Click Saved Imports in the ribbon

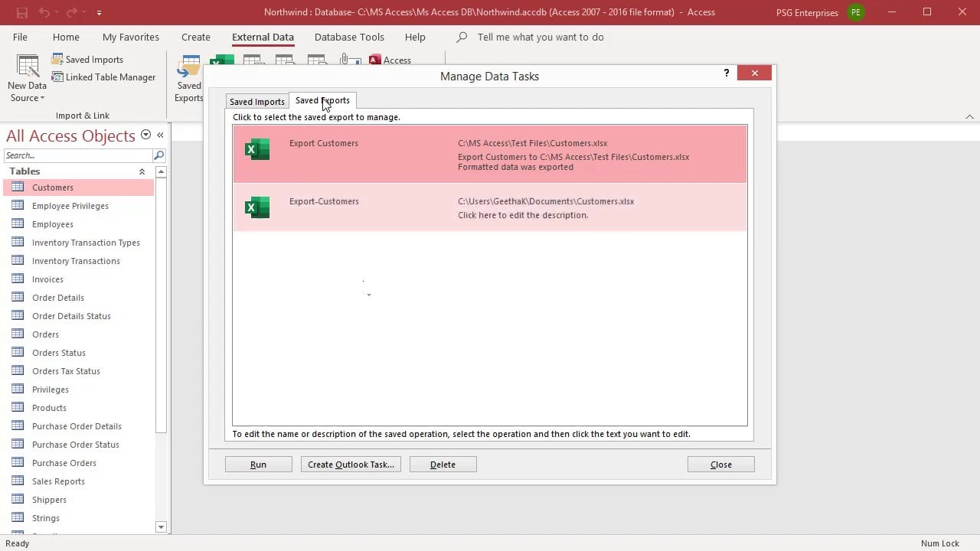tap(87, 59)
